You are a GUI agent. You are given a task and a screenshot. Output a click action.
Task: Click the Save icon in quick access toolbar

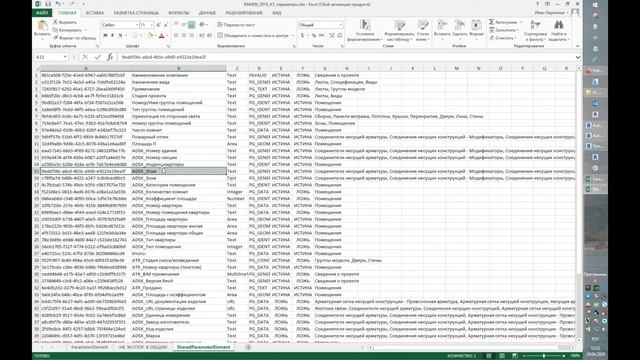[x=48, y=4]
